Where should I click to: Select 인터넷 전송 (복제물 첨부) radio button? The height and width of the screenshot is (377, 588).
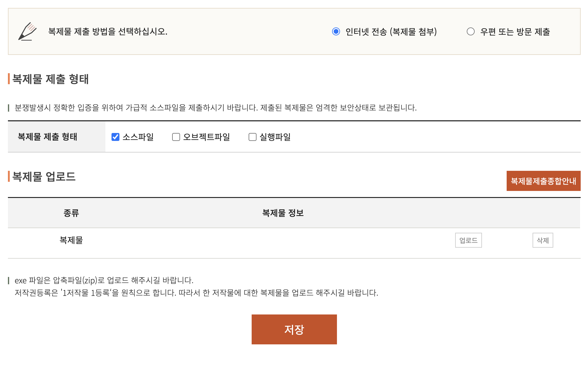336,31
